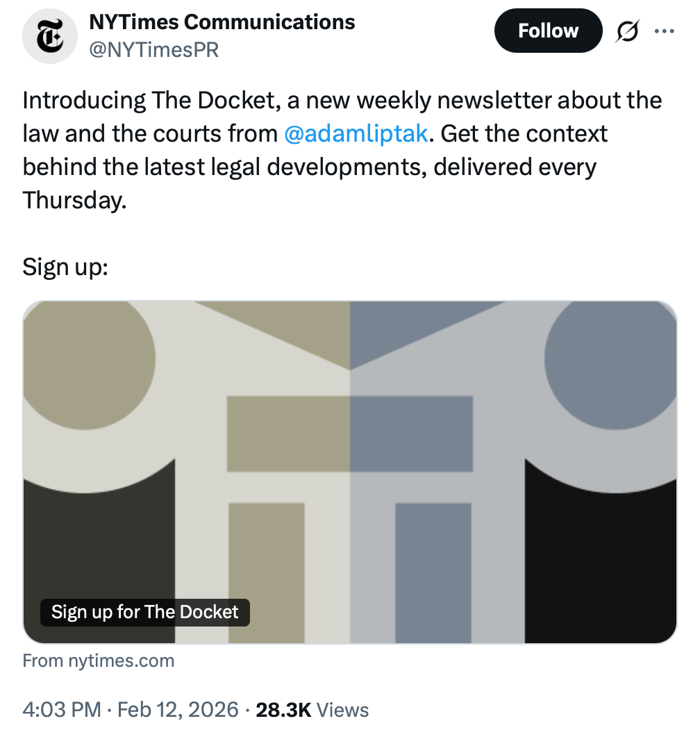Screen dimensions: 700x746
Task: Open the three-dot more options menu
Action: [x=665, y=31]
